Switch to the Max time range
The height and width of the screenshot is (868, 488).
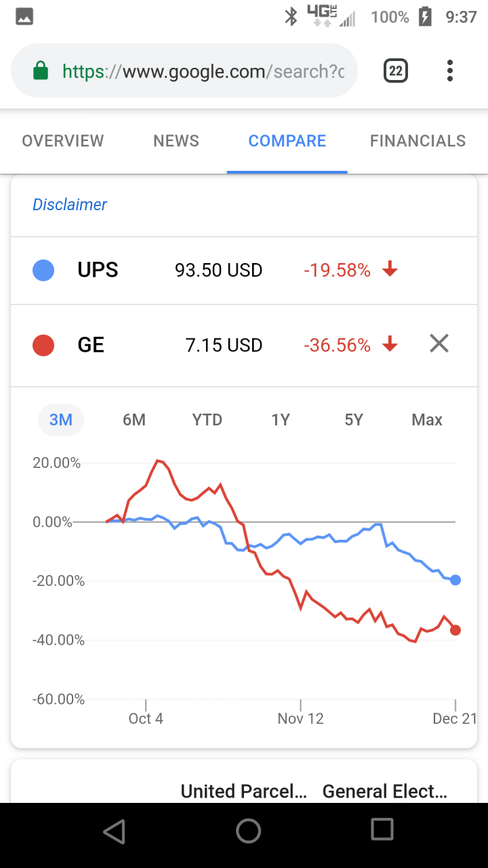427,420
